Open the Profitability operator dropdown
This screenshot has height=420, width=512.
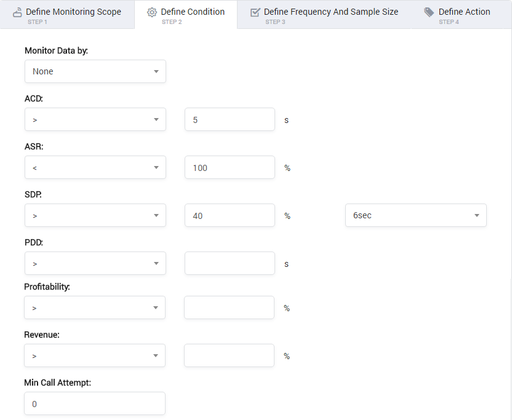(x=95, y=307)
